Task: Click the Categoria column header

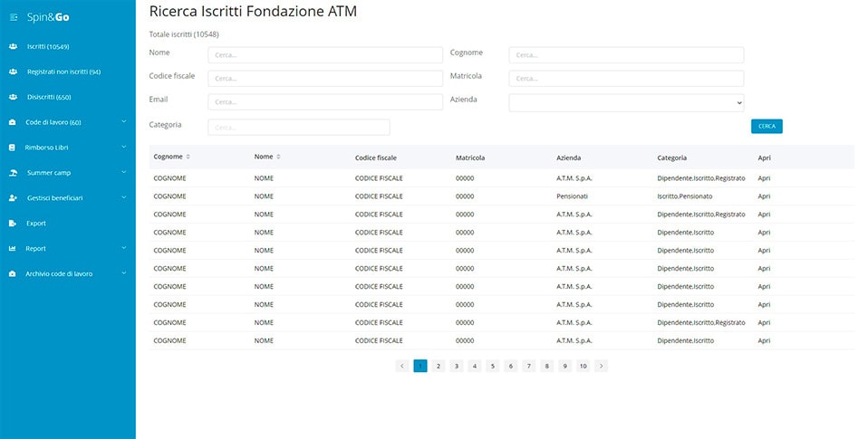Action: tap(672, 157)
